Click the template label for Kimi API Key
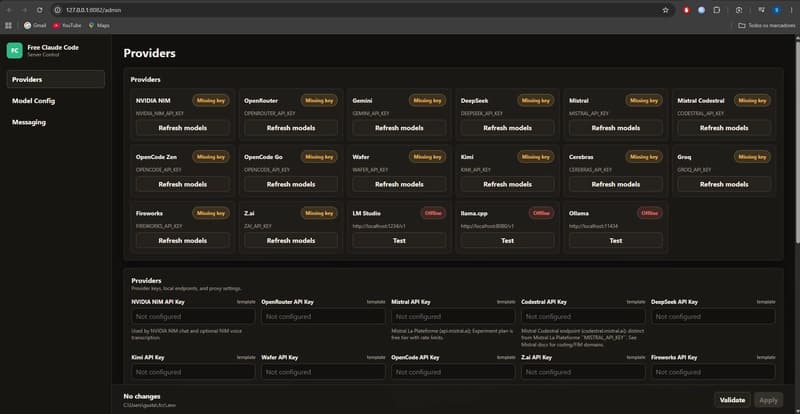 pos(246,357)
